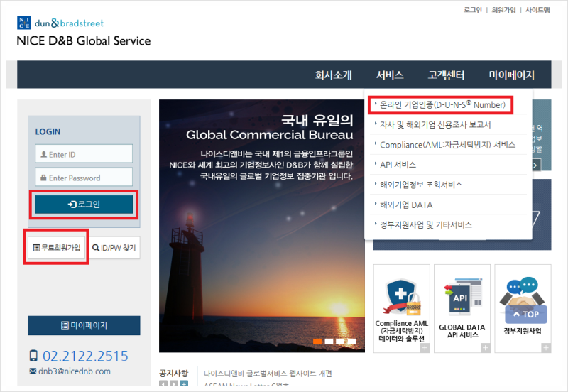
Task: Click the 무료회원가입 button
Action: [57, 247]
